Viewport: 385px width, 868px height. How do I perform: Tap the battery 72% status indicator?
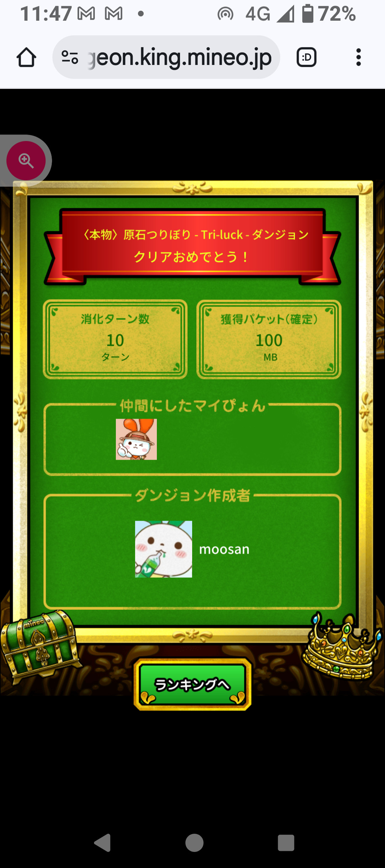pyautogui.click(x=329, y=14)
